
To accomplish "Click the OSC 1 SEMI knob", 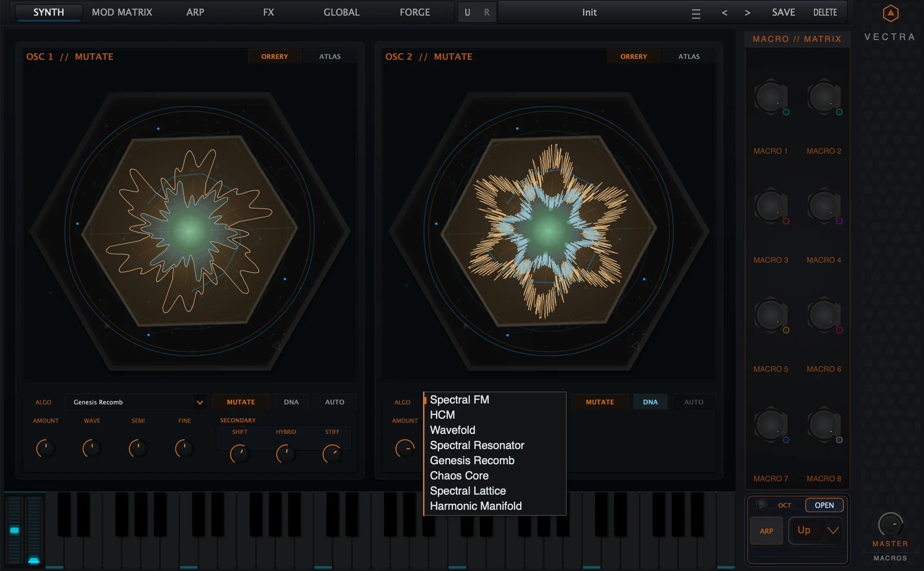I will [x=138, y=448].
